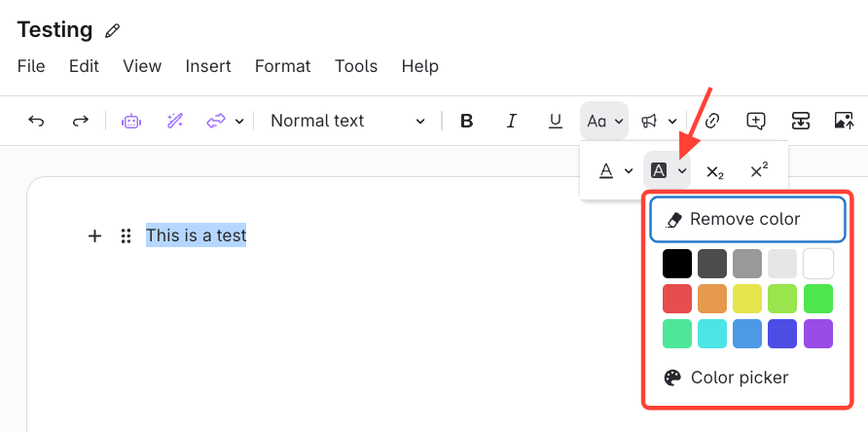The width and height of the screenshot is (868, 432).
Task: Toggle bold formatting
Action: click(466, 121)
